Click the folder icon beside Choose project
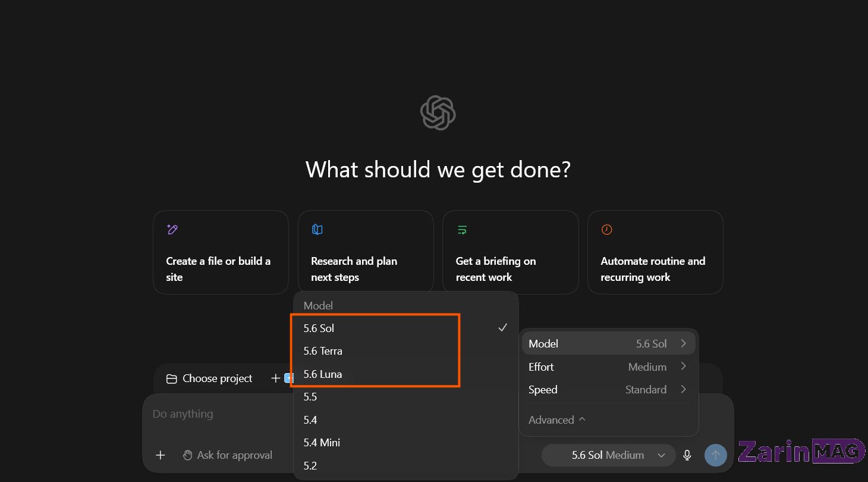Viewport: 868px width, 482px height. click(172, 378)
